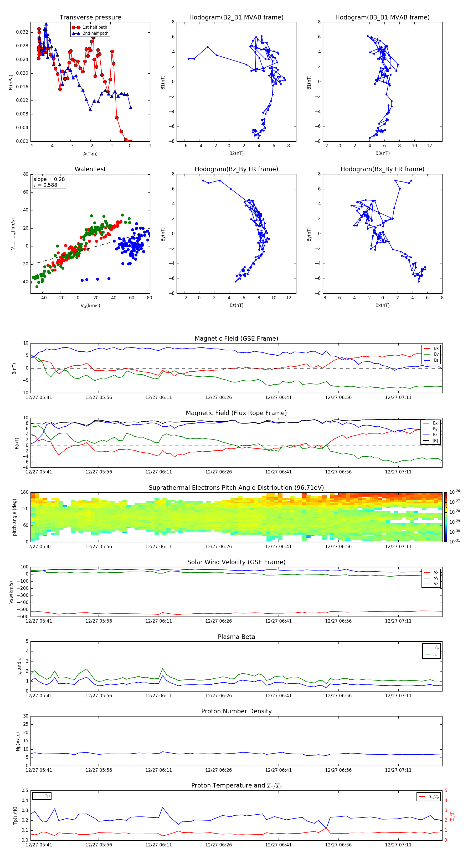Click the Bx entry in GSE Frame legend
This screenshot has width=473, height=868.
click(x=431, y=349)
